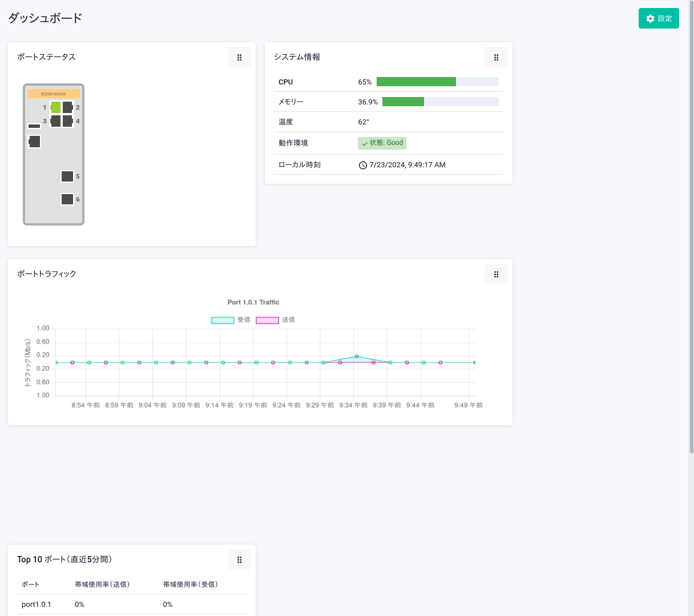Click the CPU usage progress bar
The width and height of the screenshot is (694, 616).
(x=437, y=82)
